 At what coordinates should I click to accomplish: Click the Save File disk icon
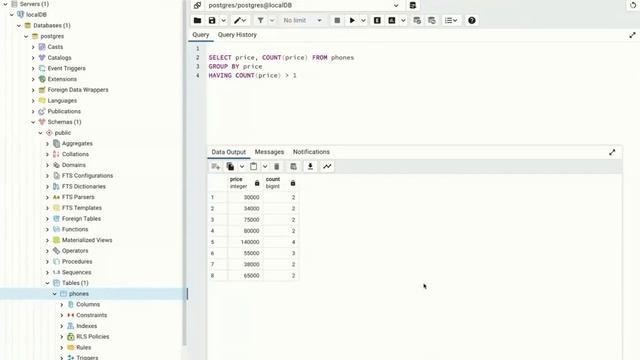(212, 20)
